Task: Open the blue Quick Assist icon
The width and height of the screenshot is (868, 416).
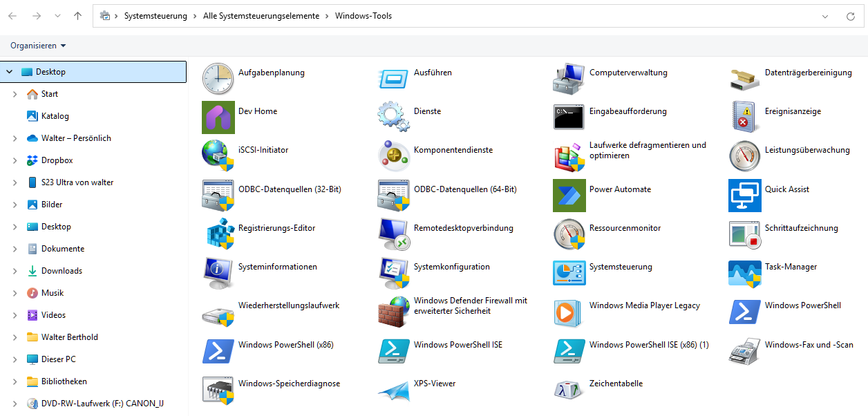Action: tap(745, 196)
